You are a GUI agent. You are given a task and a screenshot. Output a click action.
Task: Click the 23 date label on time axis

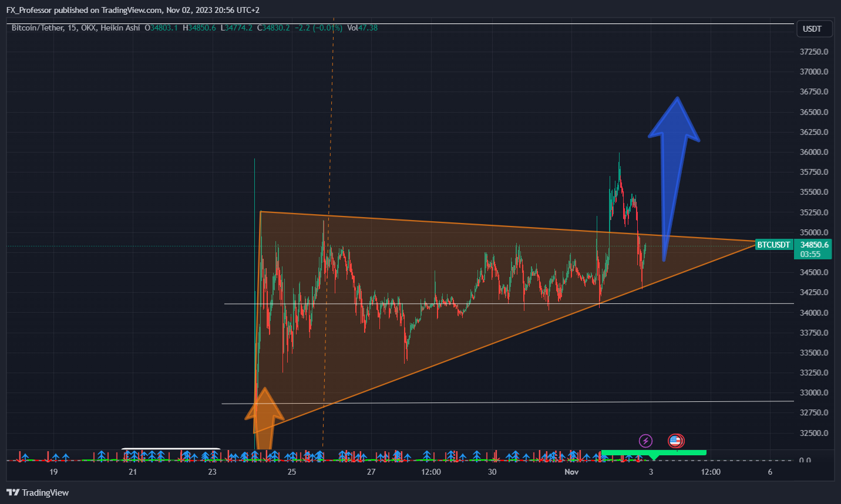pos(212,472)
